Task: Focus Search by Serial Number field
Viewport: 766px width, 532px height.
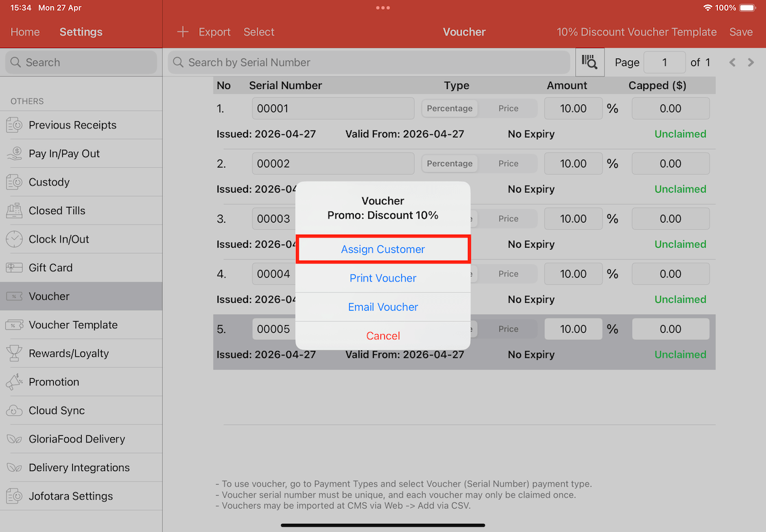Action: (x=369, y=62)
